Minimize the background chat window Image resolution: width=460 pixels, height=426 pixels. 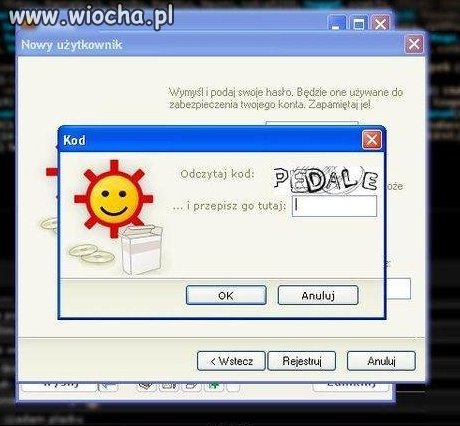[x=337, y=24]
